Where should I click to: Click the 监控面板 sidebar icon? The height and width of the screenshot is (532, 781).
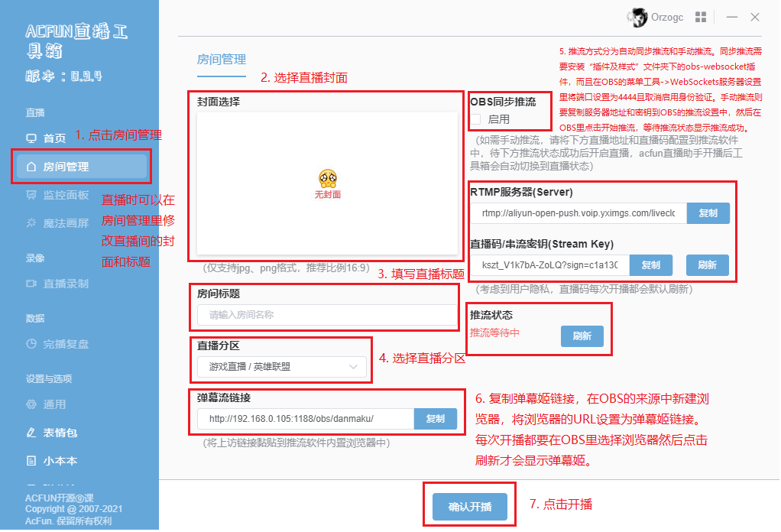[31, 195]
